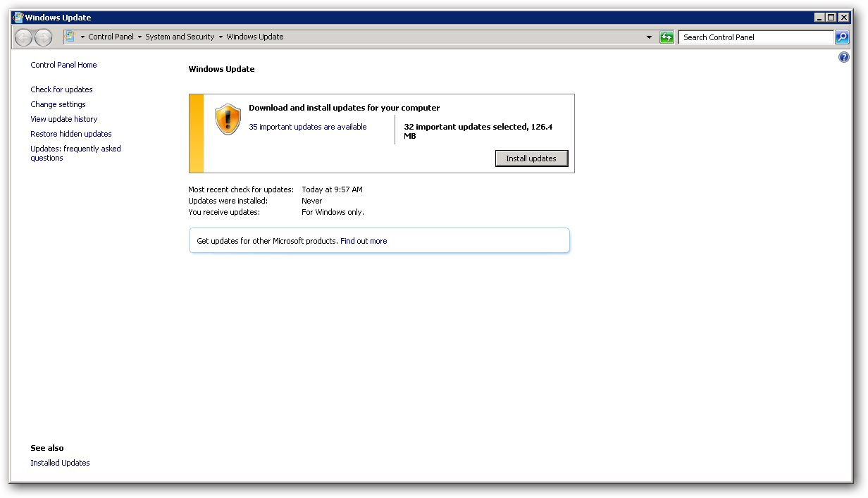Click the Control Panel icon in address bar
The image size is (868, 498).
point(70,37)
